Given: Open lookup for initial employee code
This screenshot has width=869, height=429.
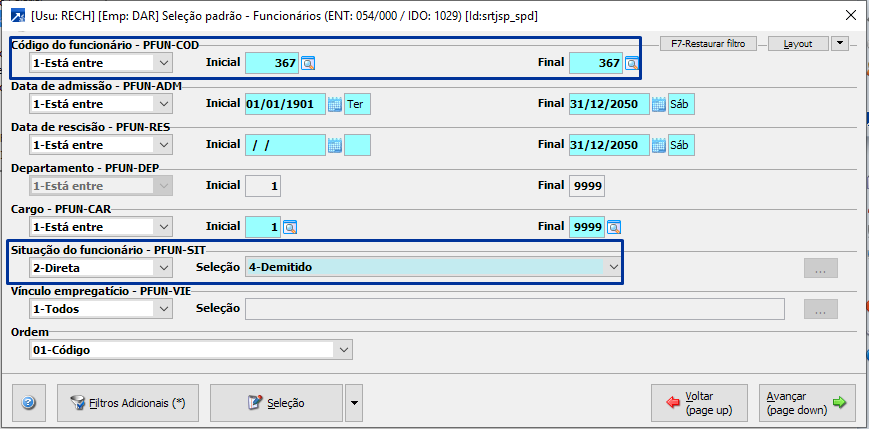Looking at the screenshot, I should (x=308, y=64).
